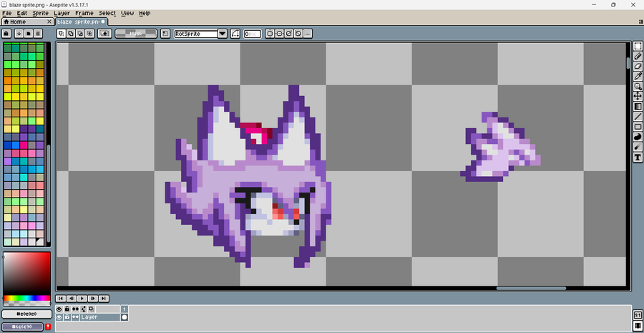Toggle continuous mode for all layers in header
This screenshot has height=333, width=644.
tap(75, 309)
